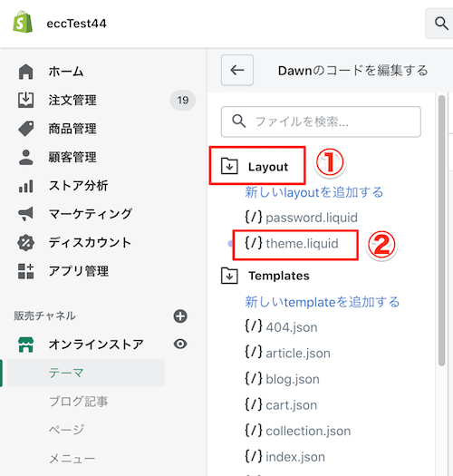Viewport: 453px width, 476px height.
Task: Add a sales channel with the plus icon
Action: point(180,316)
